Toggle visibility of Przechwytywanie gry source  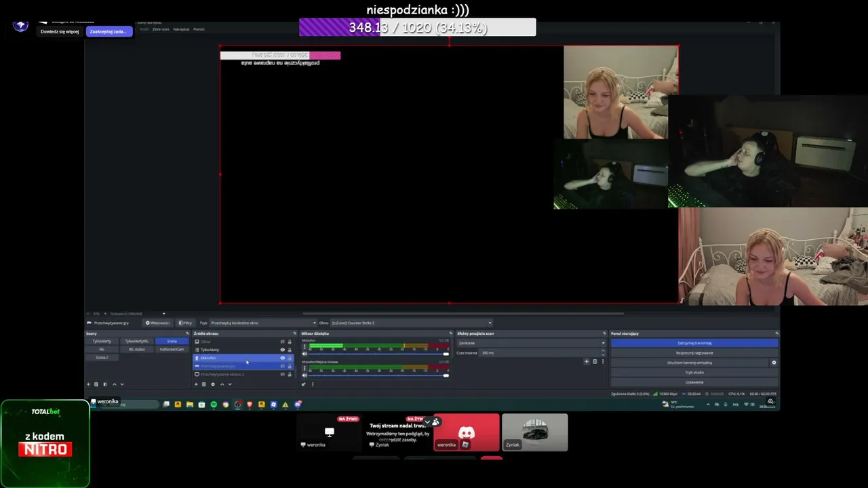pos(282,366)
